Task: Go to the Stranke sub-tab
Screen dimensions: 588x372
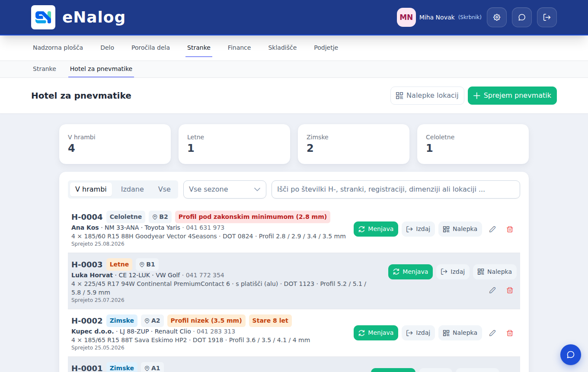Action: click(45, 69)
